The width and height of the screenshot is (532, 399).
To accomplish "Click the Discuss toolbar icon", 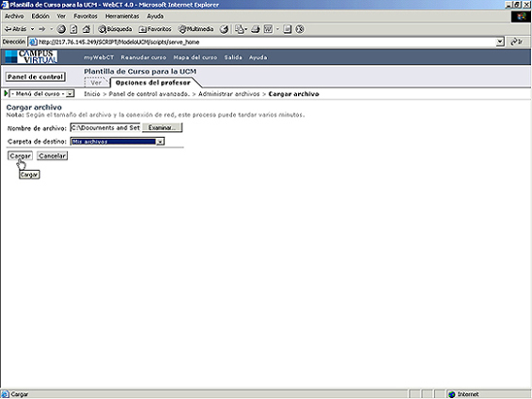I will pos(287,29).
